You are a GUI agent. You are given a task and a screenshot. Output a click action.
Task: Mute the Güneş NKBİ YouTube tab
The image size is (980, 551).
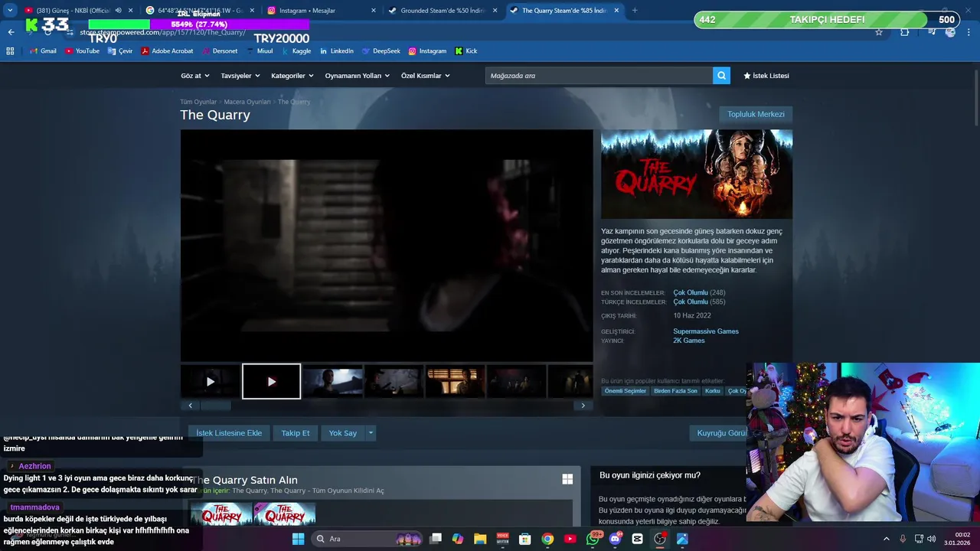pos(118,11)
